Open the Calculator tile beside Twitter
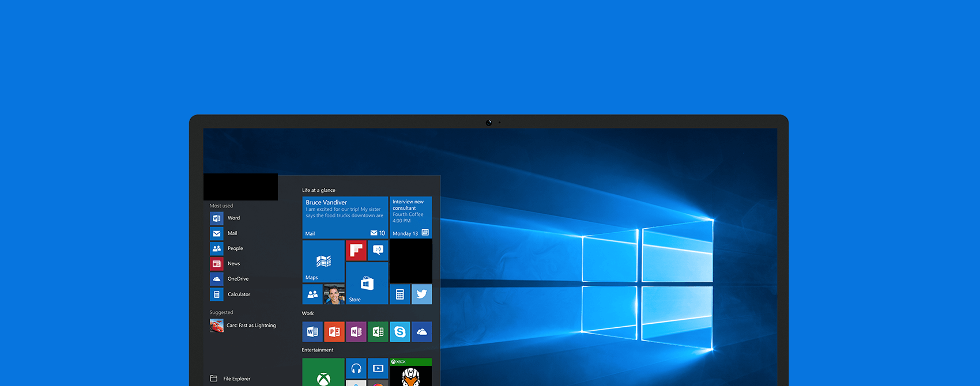980x386 pixels. click(x=400, y=294)
